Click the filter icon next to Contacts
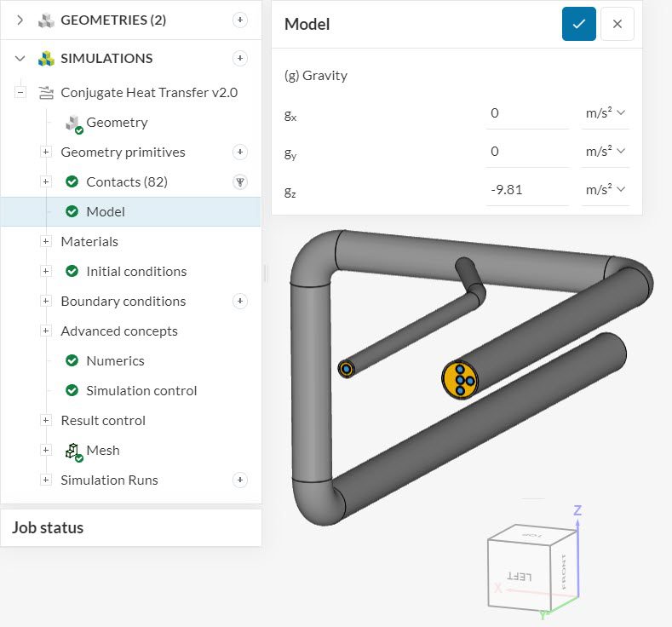672x627 pixels. pos(240,181)
